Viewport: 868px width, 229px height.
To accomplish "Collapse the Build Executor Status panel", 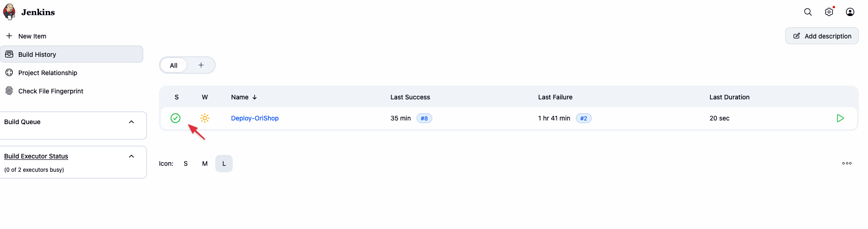I will pos(131,156).
